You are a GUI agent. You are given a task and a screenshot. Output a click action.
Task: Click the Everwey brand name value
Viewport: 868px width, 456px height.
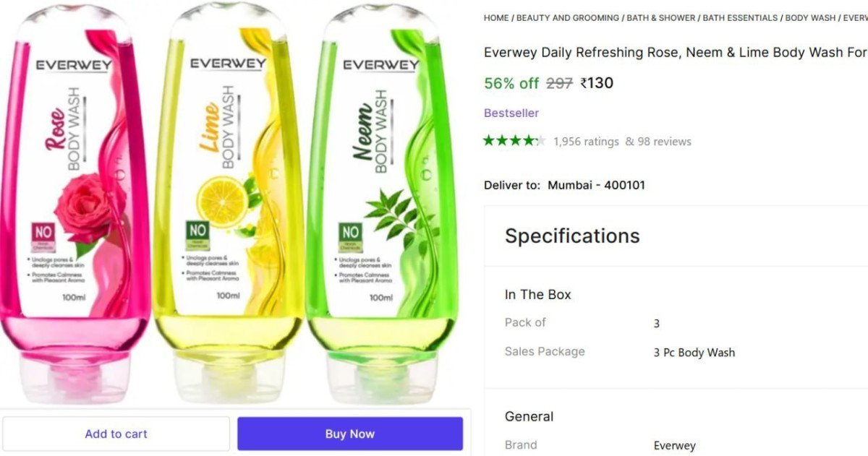pyautogui.click(x=675, y=445)
